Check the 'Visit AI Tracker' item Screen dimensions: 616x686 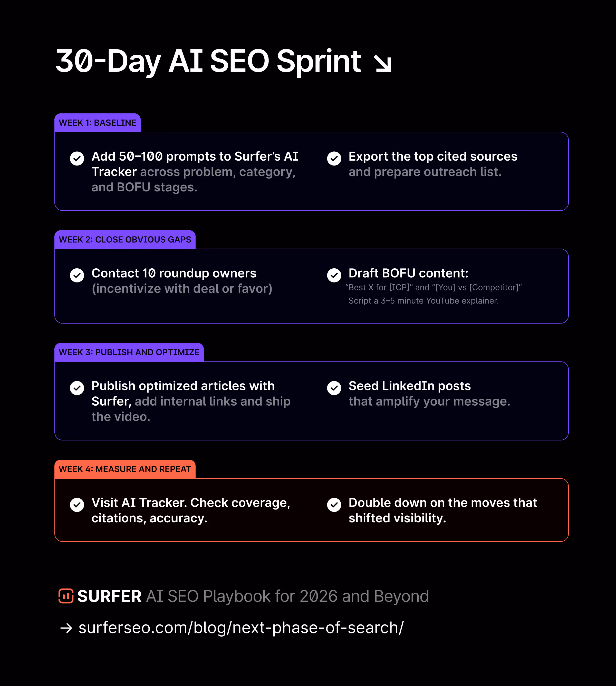pyautogui.click(x=77, y=504)
